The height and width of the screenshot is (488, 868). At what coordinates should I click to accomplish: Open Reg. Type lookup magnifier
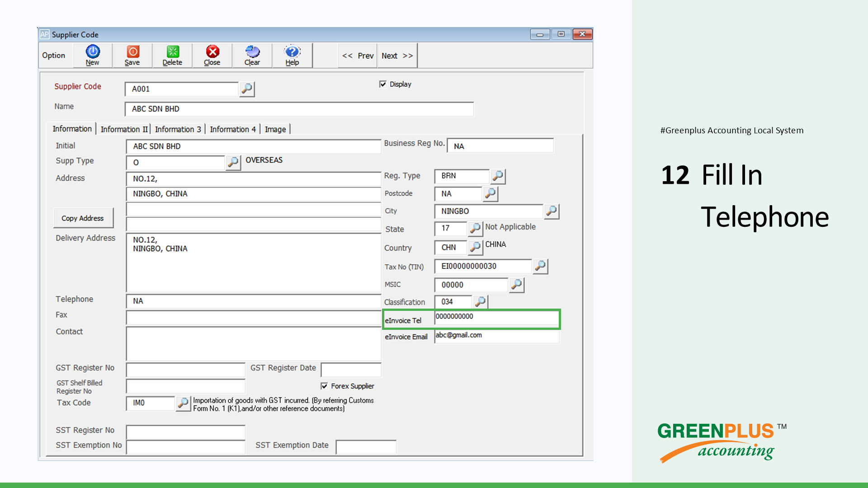click(498, 176)
